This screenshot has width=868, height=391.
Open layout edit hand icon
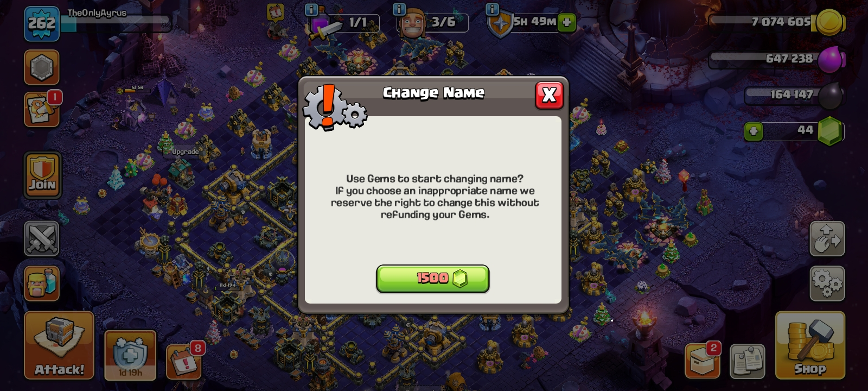827,238
